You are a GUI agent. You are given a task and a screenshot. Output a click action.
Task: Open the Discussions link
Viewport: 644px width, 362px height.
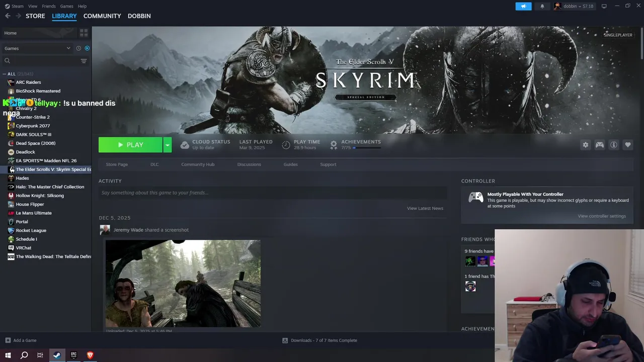[x=249, y=164]
